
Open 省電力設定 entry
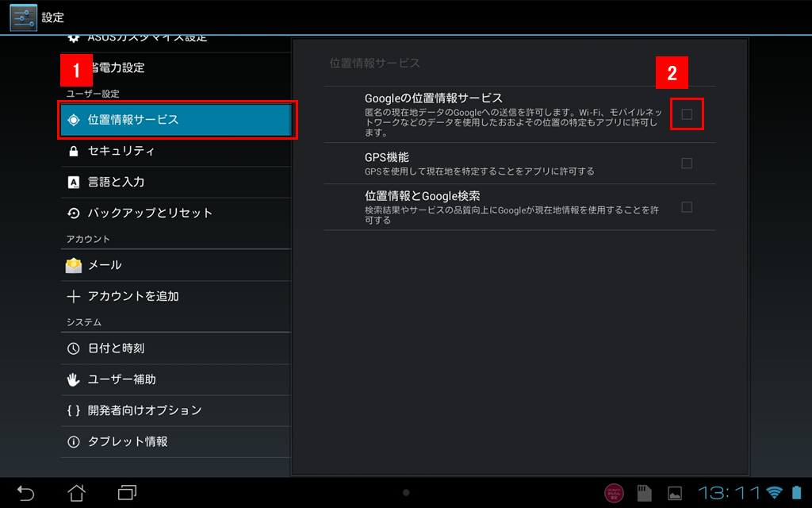point(176,67)
